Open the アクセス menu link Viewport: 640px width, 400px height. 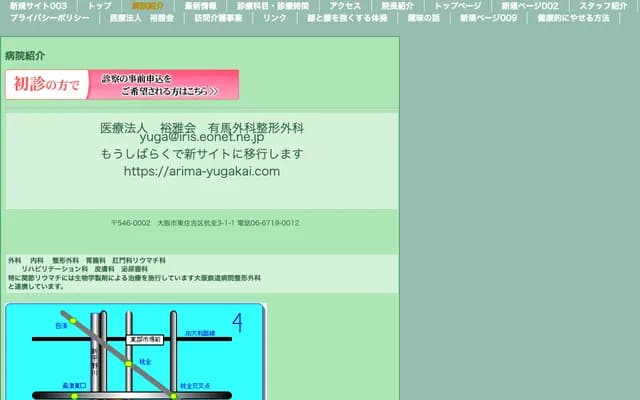click(x=346, y=6)
